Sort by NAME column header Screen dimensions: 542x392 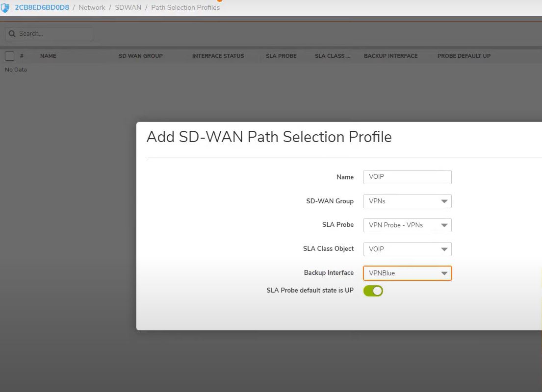click(48, 56)
